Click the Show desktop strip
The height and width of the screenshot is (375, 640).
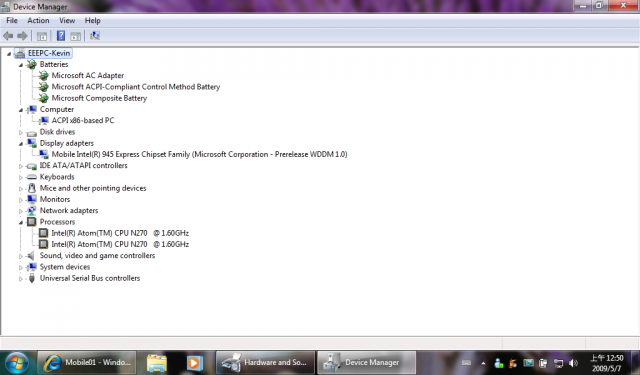tap(636, 362)
